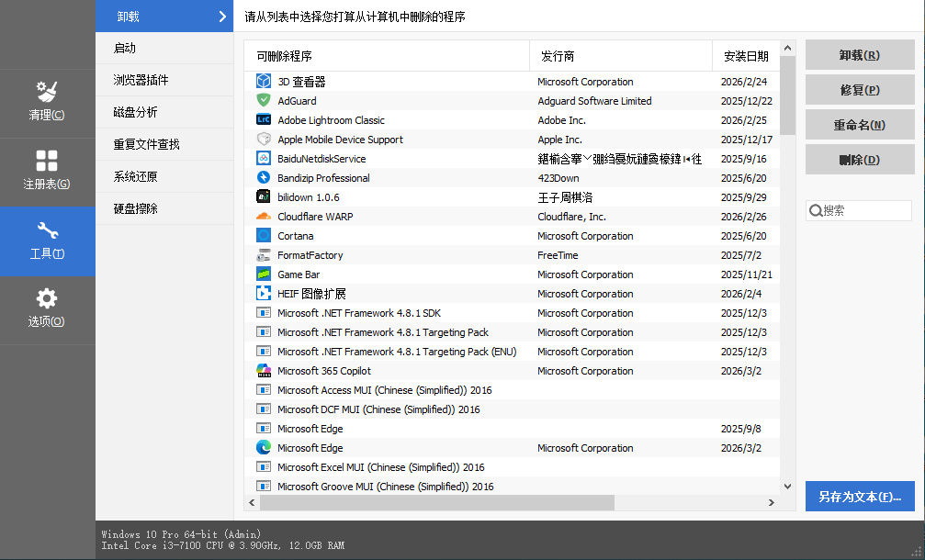
Task: Select the 工具 (Tools) wrench icon section
Action: [x=47, y=241]
